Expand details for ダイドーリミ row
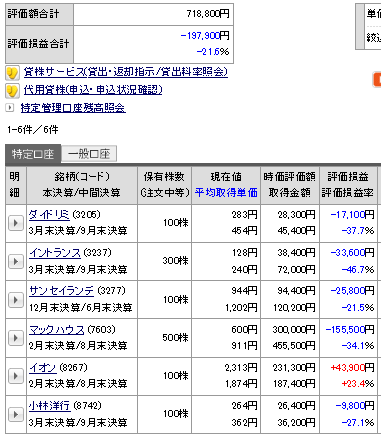The width and height of the screenshot is (381, 437). [x=15, y=223]
